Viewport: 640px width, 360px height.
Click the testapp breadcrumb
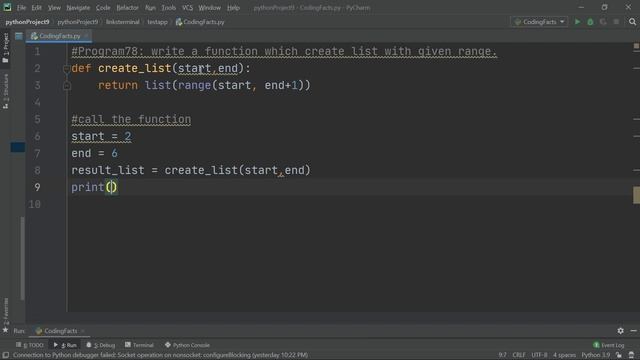tap(157, 22)
